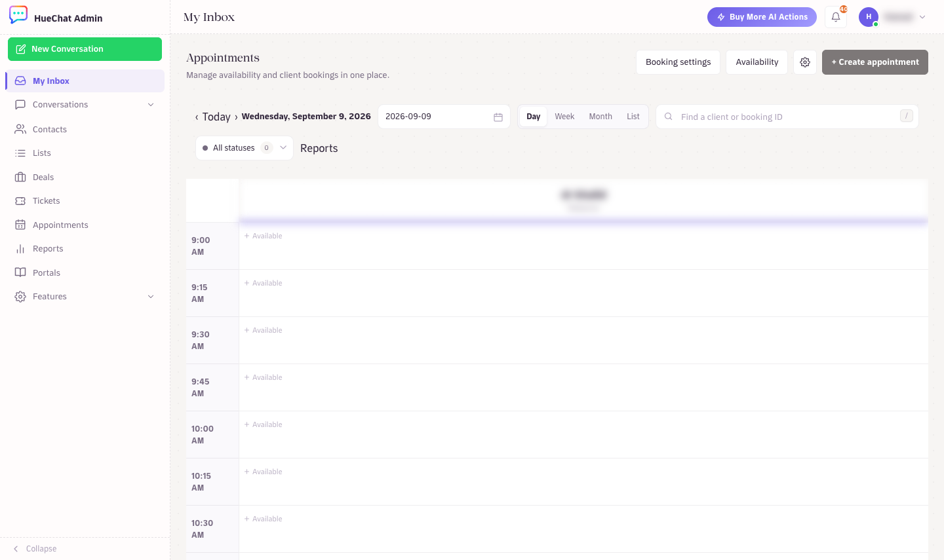Open Contacts in the sidebar
The width and height of the screenshot is (944, 560).
85,129
